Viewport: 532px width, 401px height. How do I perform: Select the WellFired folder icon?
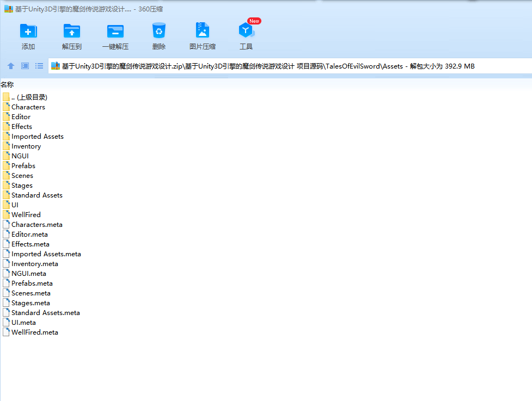(6, 214)
